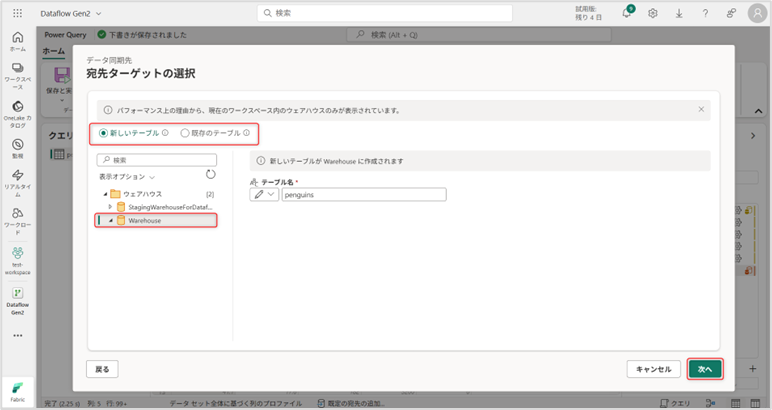The image size is (772, 410).
Task: Collapse the ウェアハウス folder node
Action: (105, 194)
